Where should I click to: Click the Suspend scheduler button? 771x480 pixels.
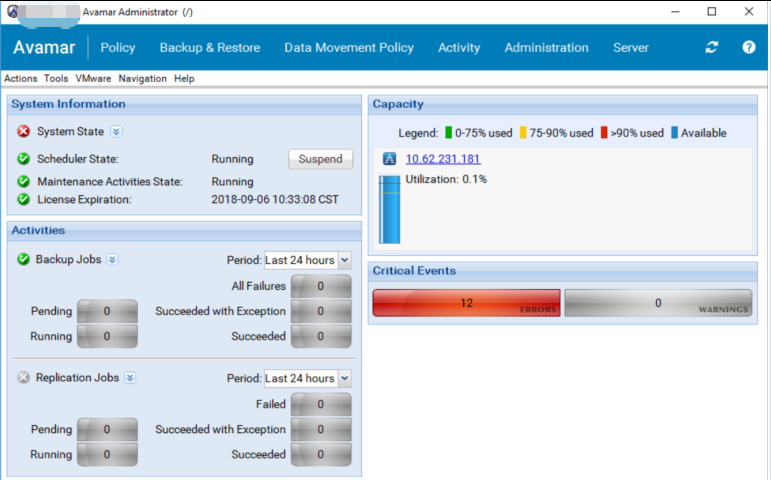[x=321, y=159]
